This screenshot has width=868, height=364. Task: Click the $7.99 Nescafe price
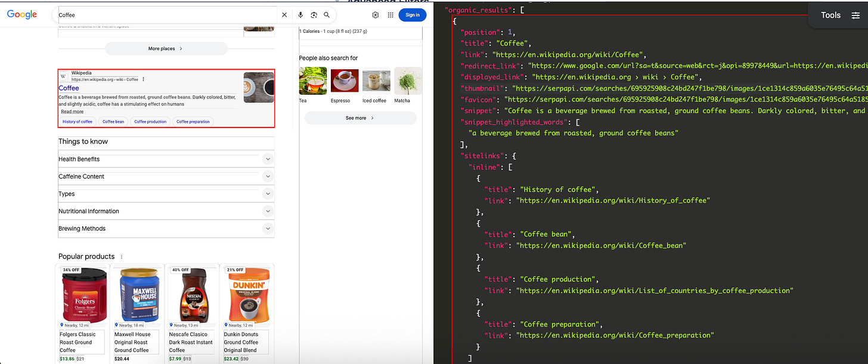click(175, 359)
